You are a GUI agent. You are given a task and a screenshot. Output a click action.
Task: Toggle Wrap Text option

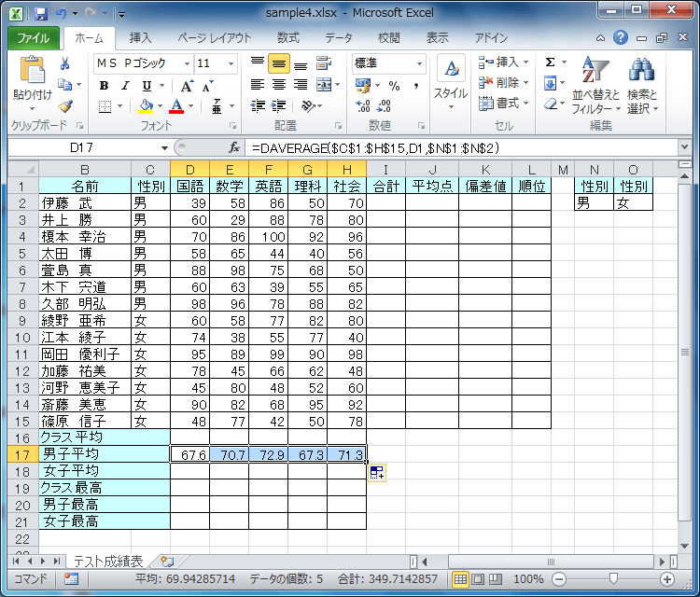point(324,63)
